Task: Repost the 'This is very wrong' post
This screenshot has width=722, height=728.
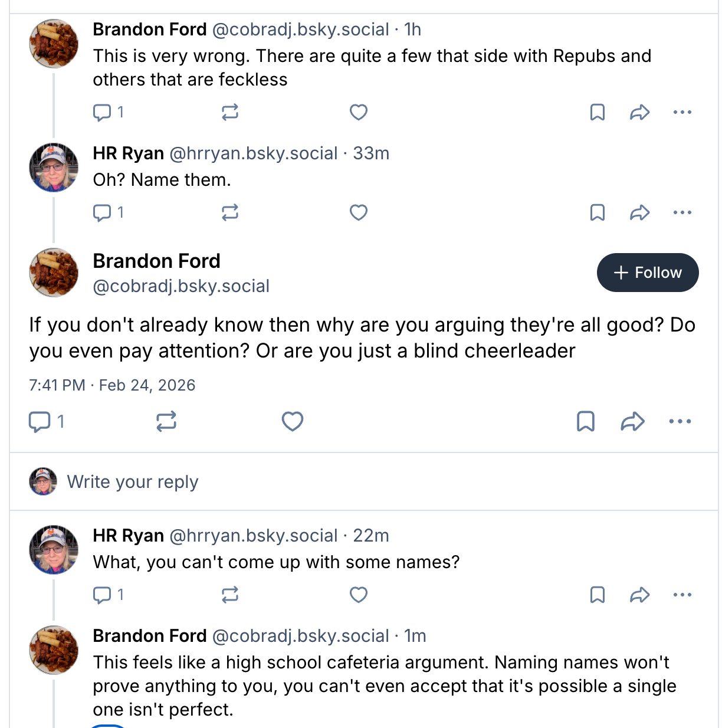Action: pyautogui.click(x=230, y=112)
